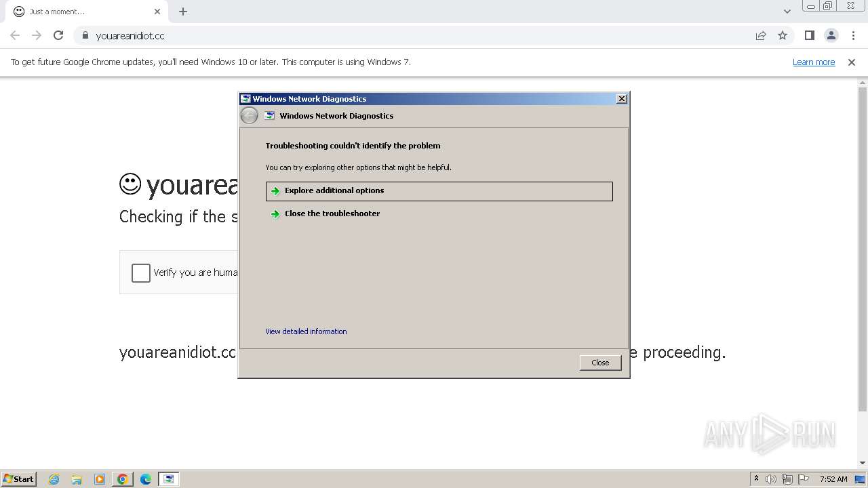Open Chrome profile avatar
868x488 pixels.
tap(831, 35)
